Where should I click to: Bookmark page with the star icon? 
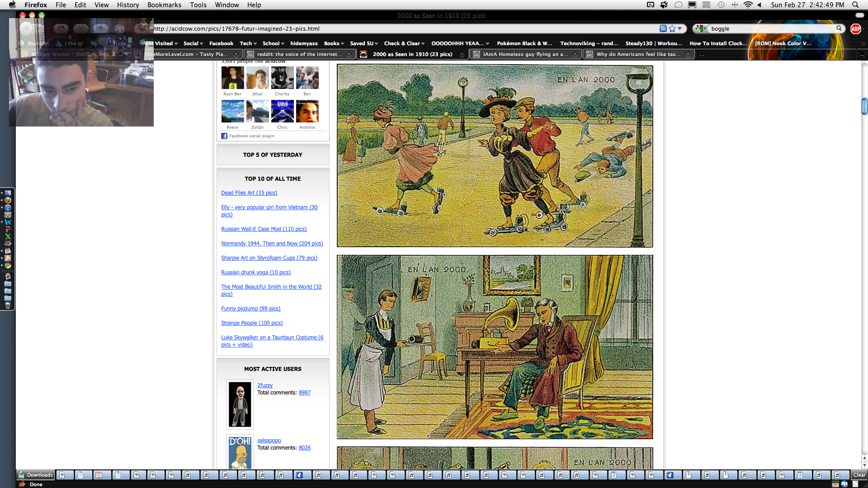672,28
